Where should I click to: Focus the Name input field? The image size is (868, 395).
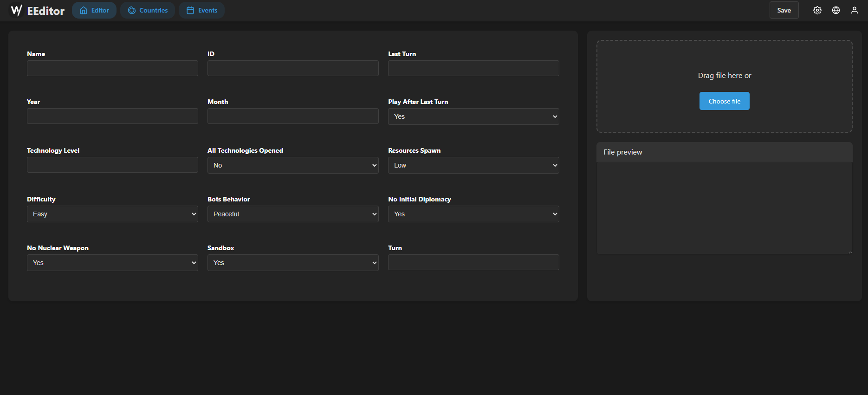112,68
